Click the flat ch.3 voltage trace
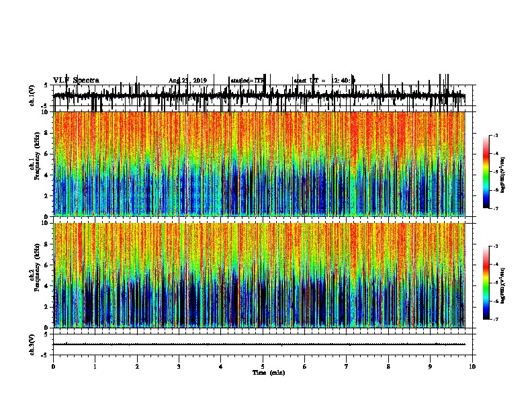Screen dimensions: 532x411 (x=259, y=345)
